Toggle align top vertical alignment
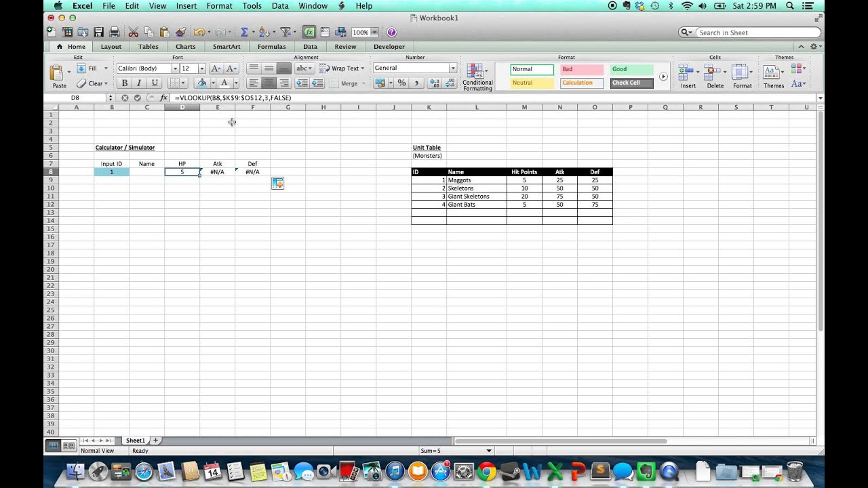Screen dimensions: 868x488 pyautogui.click(x=254, y=68)
